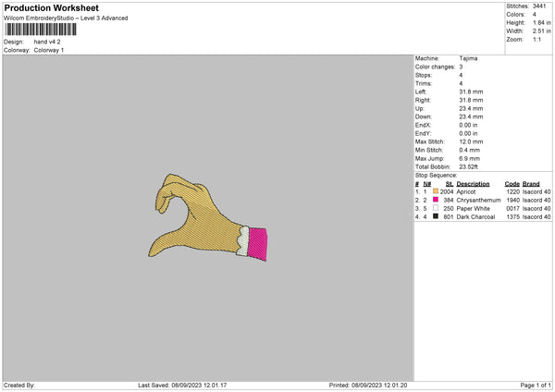Viewport: 555px width, 392px height.
Task: Click stitch count '2004' in sequence
Action: pyautogui.click(x=447, y=191)
